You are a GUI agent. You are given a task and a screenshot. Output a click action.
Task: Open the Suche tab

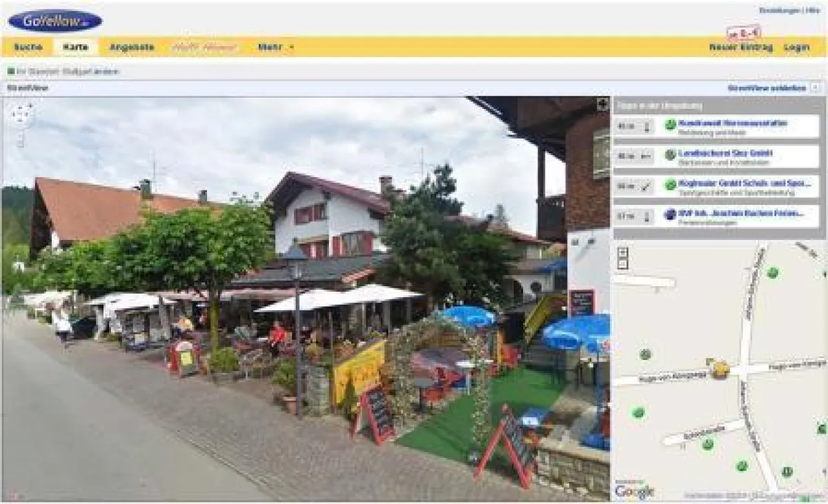(x=28, y=48)
